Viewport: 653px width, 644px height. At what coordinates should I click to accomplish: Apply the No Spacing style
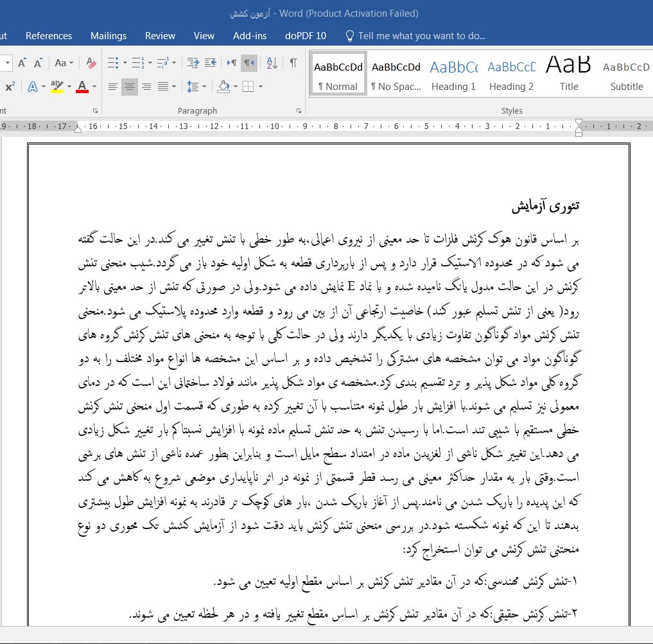(x=396, y=74)
